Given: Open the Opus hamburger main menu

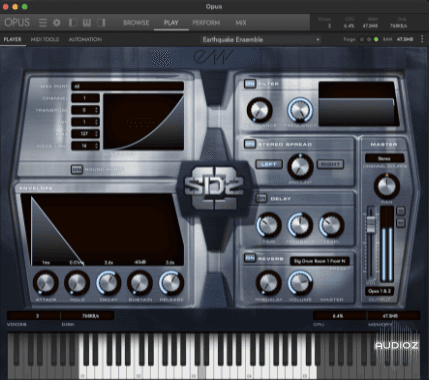Looking at the screenshot, I should (x=43, y=23).
